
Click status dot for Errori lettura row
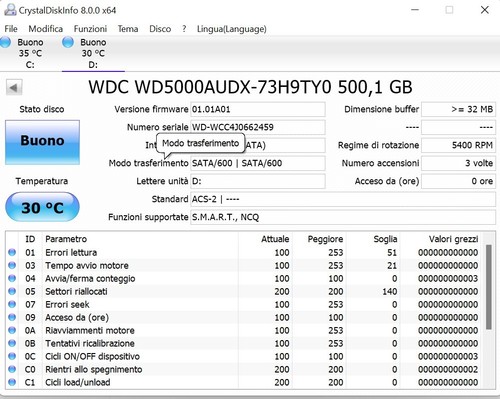click(12, 252)
